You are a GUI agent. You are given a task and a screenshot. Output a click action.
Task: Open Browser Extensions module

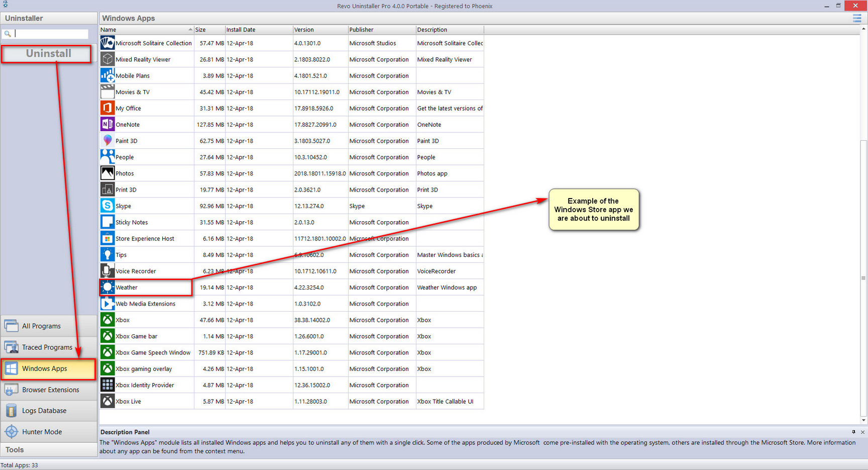(49, 390)
